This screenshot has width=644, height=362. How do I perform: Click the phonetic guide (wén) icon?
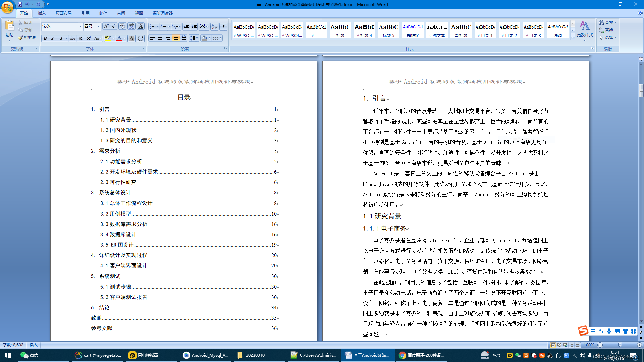point(131,26)
